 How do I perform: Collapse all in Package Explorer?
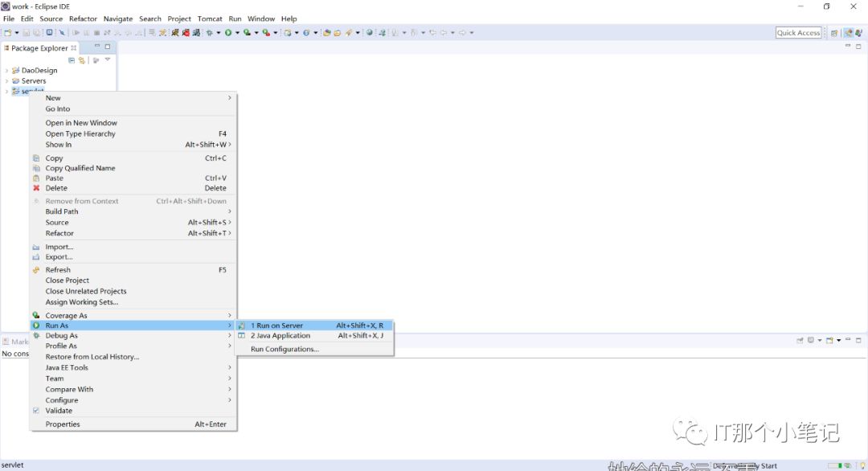(72, 59)
